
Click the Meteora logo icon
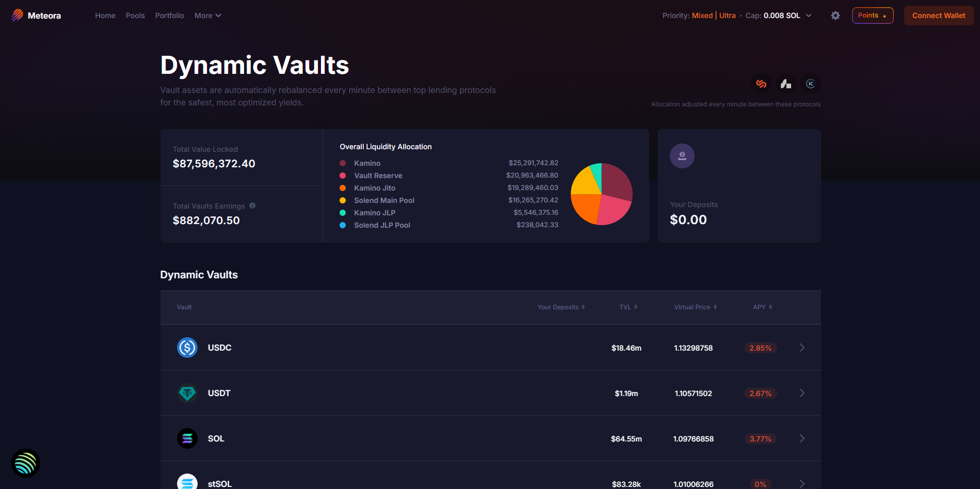(x=18, y=15)
